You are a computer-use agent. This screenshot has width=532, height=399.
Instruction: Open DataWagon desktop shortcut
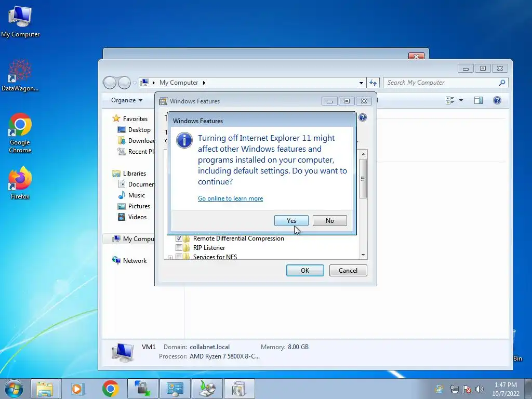pyautogui.click(x=20, y=75)
